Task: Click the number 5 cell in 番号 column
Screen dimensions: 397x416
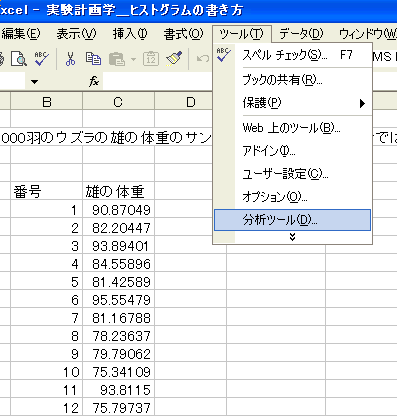Action: 47,282
